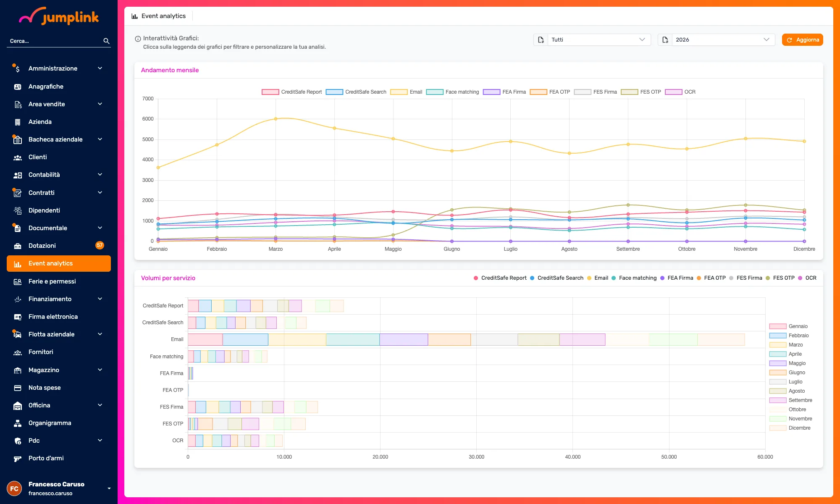This screenshot has width=840, height=504.
Task: Click the Dotazioni 57 notification badge
Action: 100,245
